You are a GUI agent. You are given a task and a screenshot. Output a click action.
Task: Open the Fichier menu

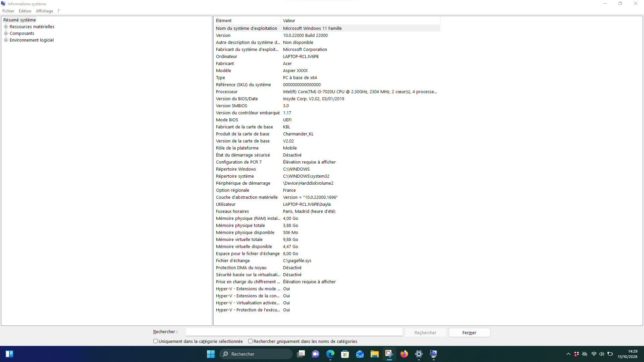point(8,11)
